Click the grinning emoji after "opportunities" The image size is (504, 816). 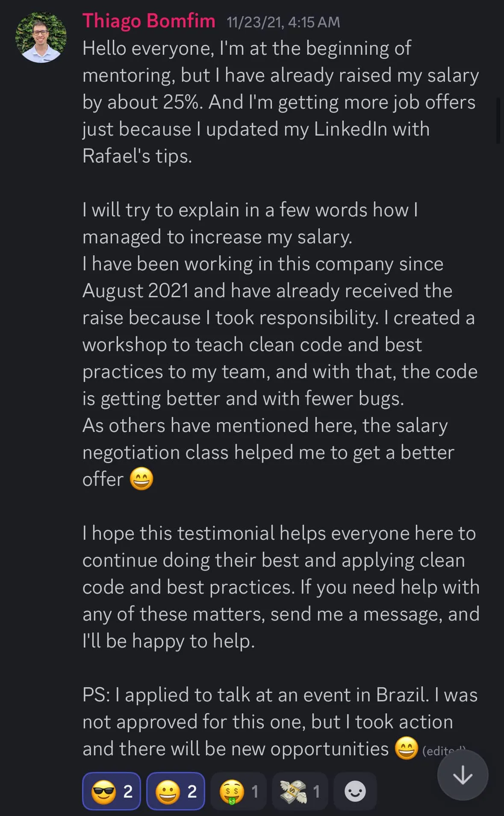click(x=406, y=748)
